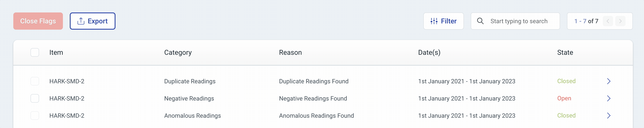The width and height of the screenshot is (644, 128).
Task: Go to next page arrow
Action: pyautogui.click(x=620, y=21)
